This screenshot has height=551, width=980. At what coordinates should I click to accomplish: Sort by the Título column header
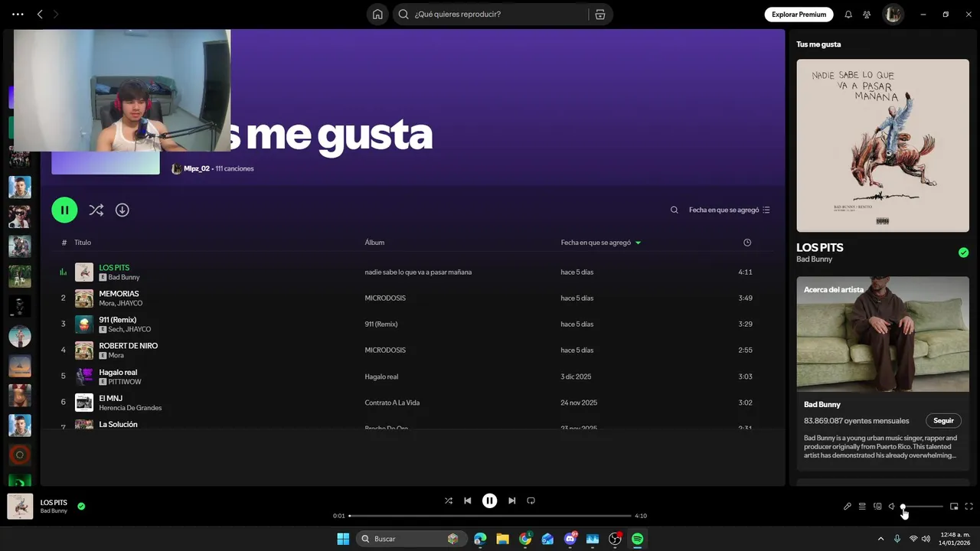click(x=83, y=243)
